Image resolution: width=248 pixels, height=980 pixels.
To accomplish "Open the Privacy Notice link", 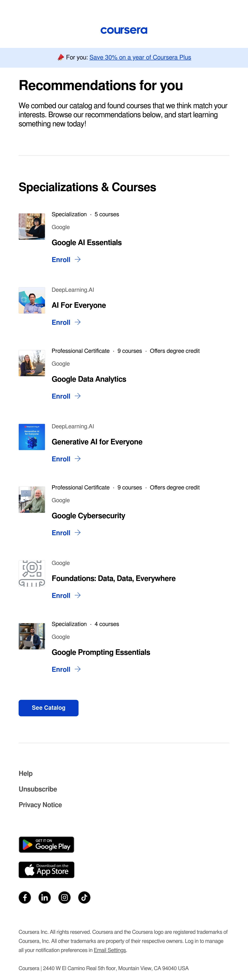I will tap(40, 805).
